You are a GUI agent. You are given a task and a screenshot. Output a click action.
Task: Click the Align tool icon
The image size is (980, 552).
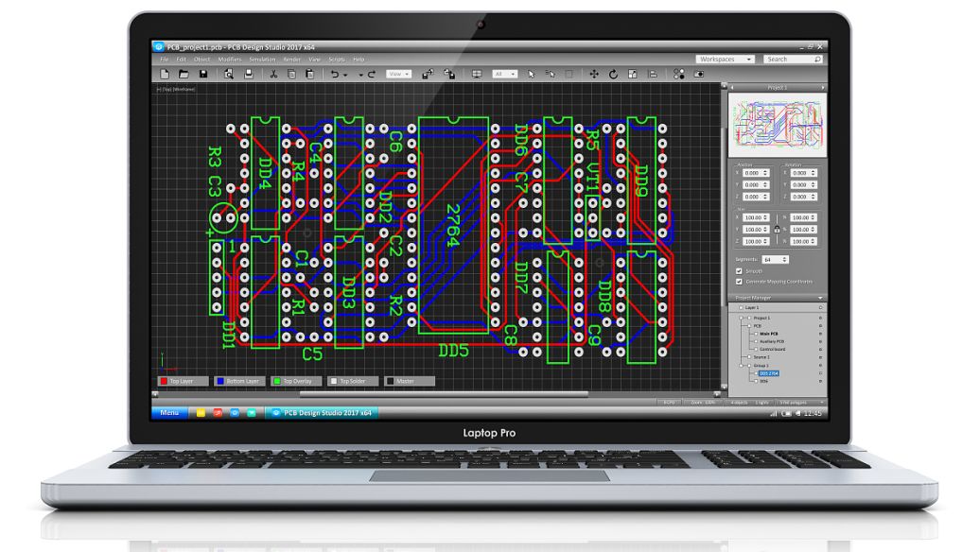coord(653,75)
